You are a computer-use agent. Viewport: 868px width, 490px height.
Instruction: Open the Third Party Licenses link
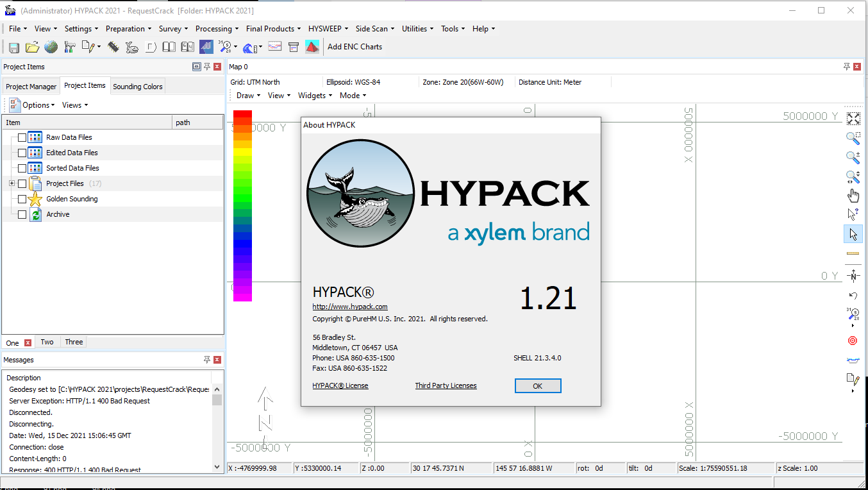(446, 385)
